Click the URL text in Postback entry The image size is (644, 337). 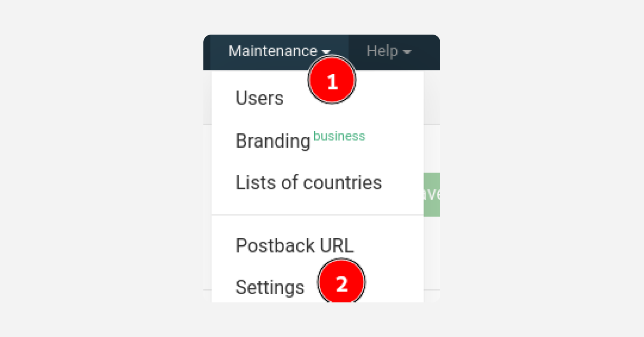337,246
